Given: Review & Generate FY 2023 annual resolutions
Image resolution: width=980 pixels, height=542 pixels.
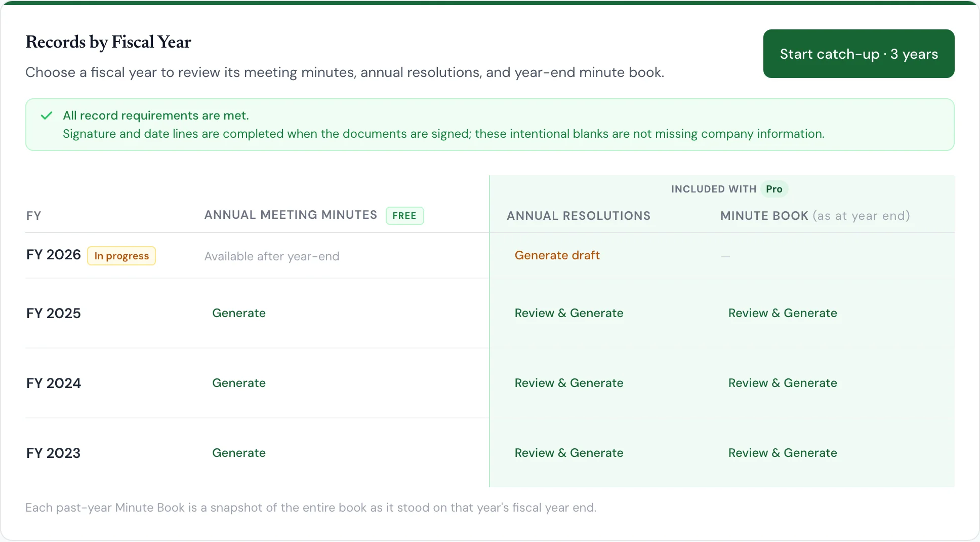Looking at the screenshot, I should coord(569,453).
